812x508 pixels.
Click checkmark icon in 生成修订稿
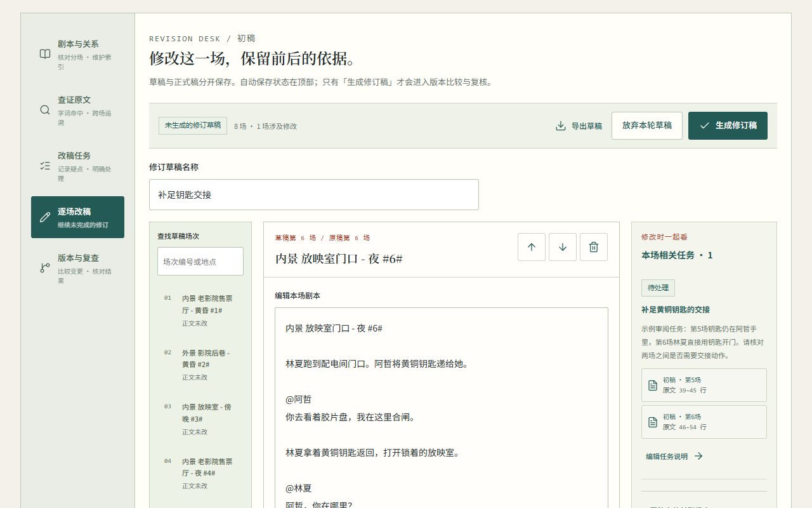pyautogui.click(x=704, y=126)
